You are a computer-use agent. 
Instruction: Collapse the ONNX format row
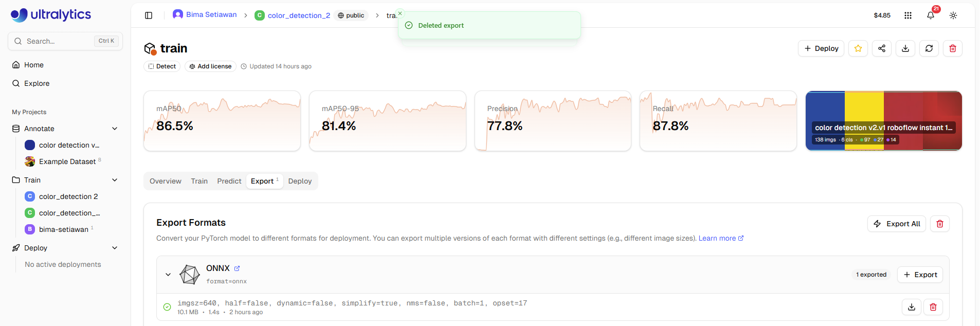pyautogui.click(x=168, y=275)
